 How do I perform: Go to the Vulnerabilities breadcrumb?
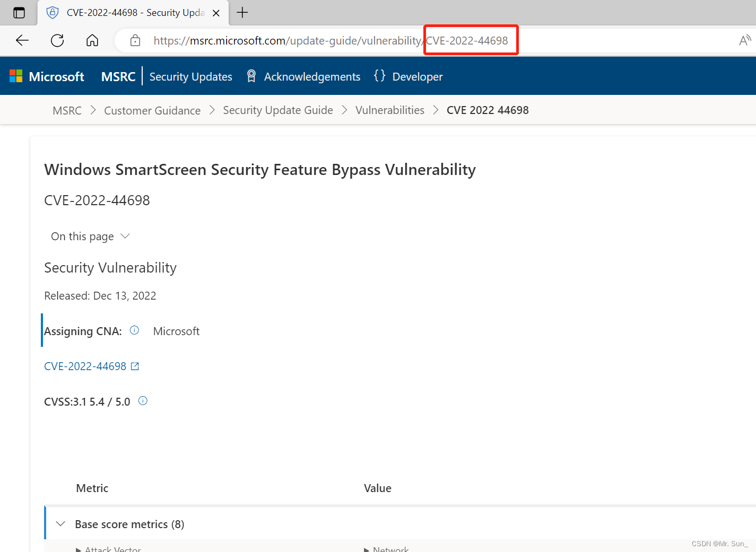390,110
